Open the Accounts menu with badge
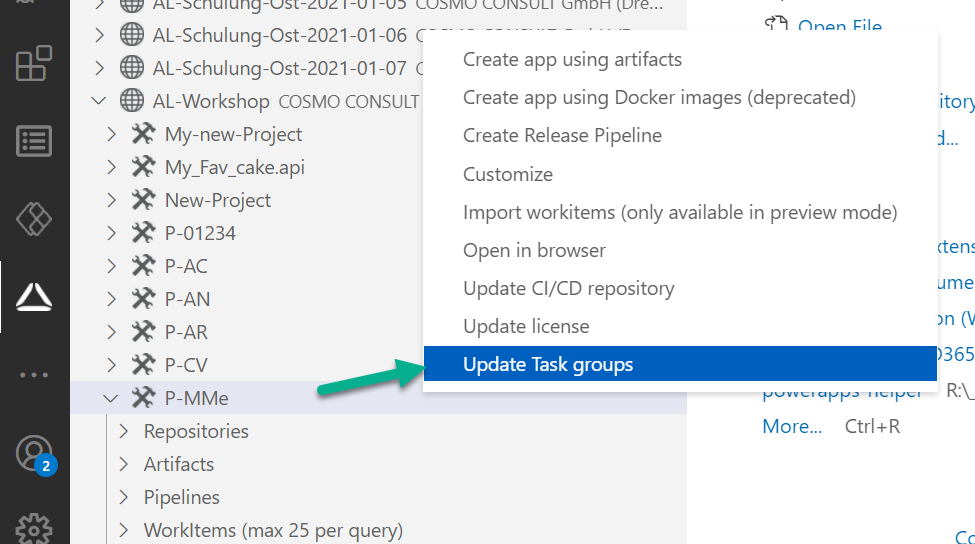Screen dimensions: 975x544 click(34, 454)
